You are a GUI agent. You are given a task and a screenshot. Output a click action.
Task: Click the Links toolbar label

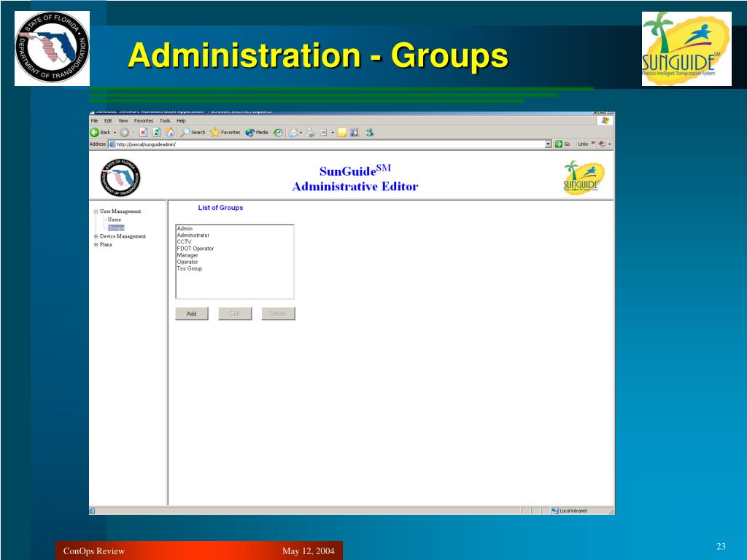click(583, 144)
